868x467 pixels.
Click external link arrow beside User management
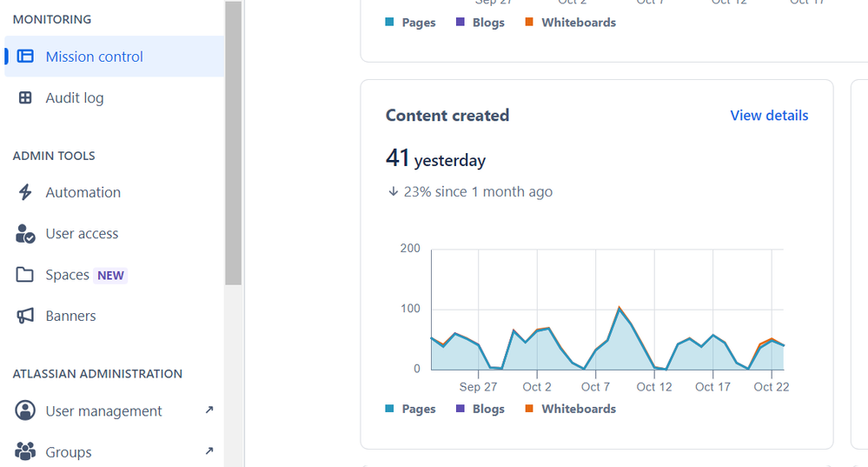209,410
